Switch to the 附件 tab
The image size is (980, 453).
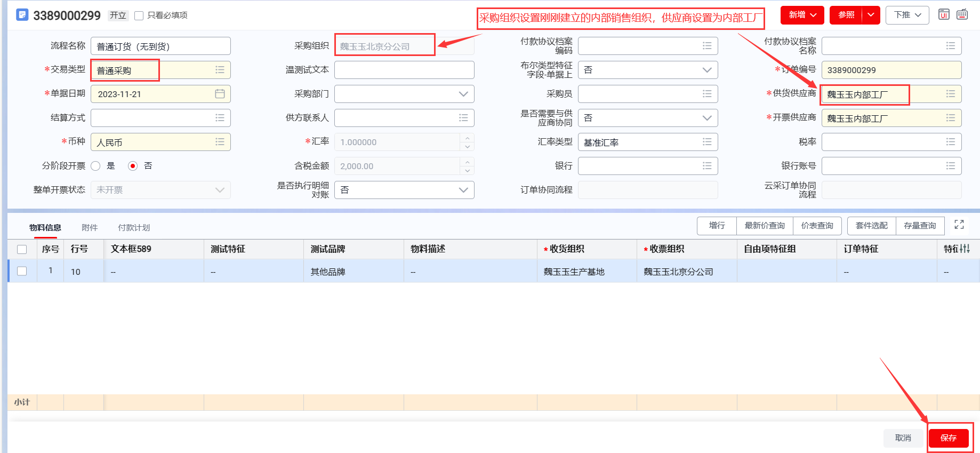coord(90,228)
